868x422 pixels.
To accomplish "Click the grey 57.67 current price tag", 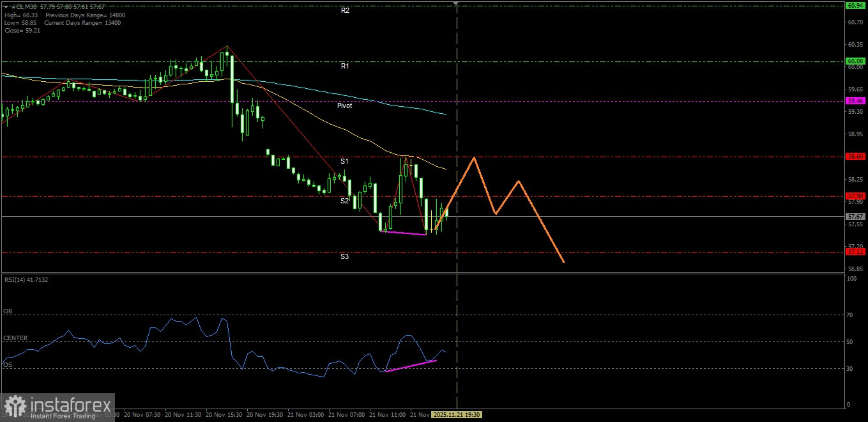I will coord(854,217).
